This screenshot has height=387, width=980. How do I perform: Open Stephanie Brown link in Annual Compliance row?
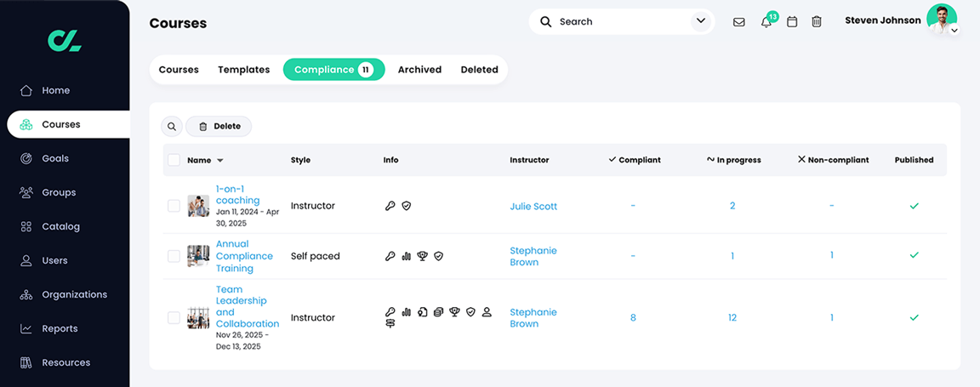[533, 256]
